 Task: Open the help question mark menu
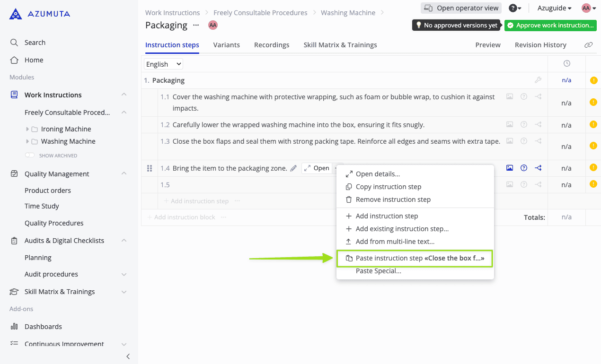pyautogui.click(x=515, y=8)
